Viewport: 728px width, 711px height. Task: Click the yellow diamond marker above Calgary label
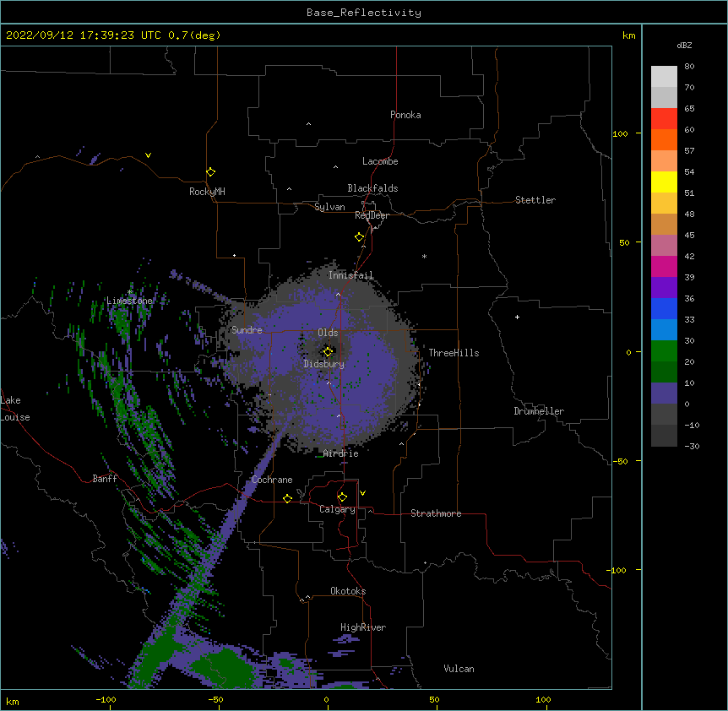click(342, 497)
